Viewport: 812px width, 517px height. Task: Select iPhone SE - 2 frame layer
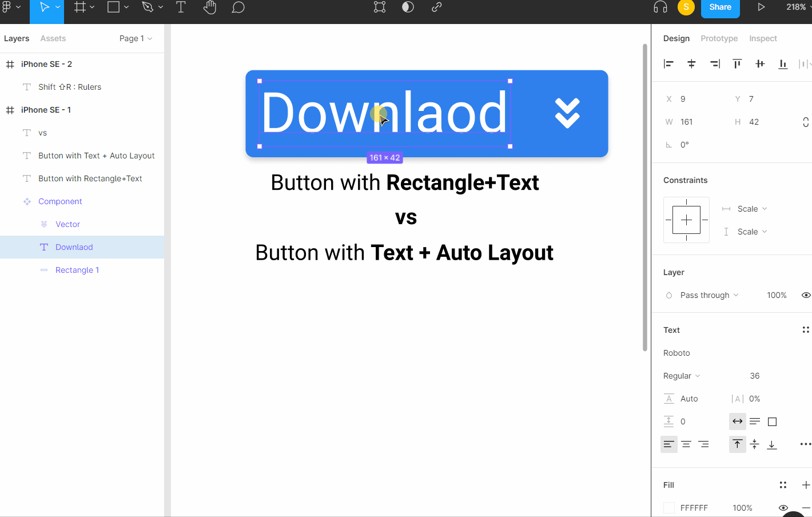point(82,64)
